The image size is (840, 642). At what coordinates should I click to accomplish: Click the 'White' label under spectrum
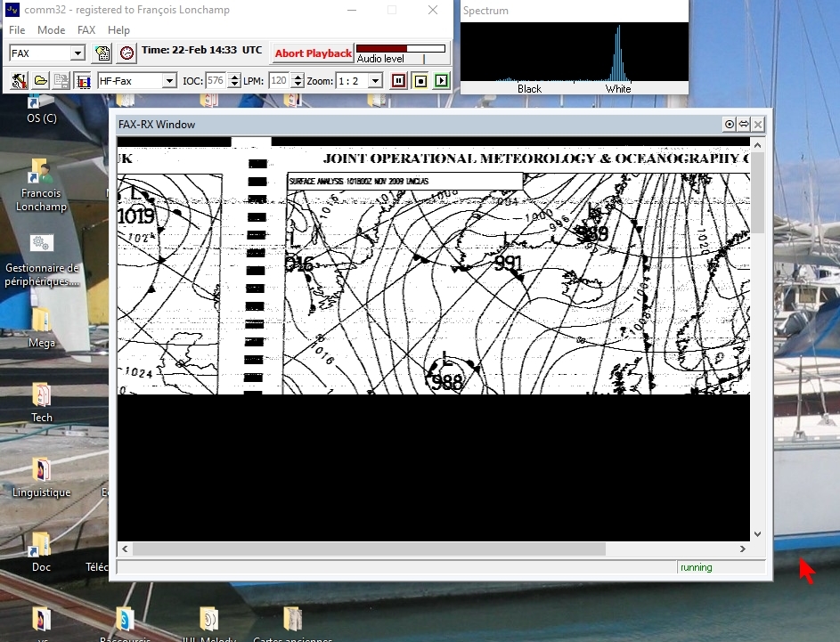(618, 89)
